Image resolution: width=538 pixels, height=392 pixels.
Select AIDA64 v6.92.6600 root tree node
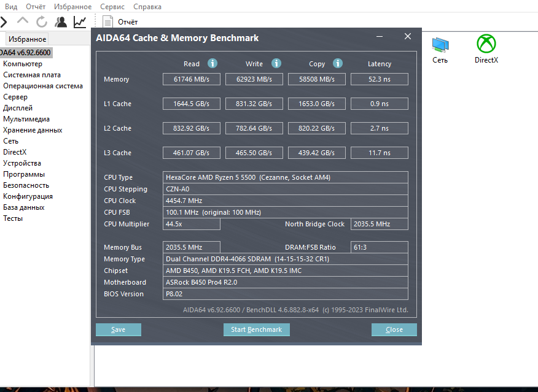[x=25, y=52]
